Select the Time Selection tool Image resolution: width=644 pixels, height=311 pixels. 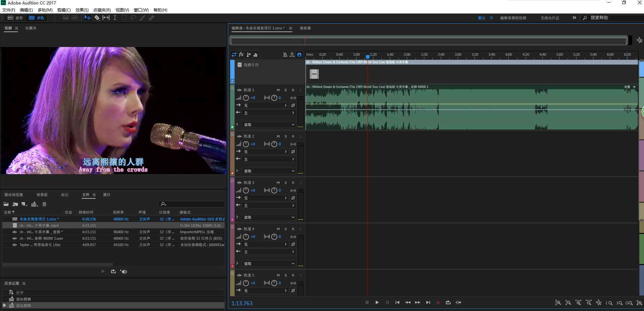(115, 18)
